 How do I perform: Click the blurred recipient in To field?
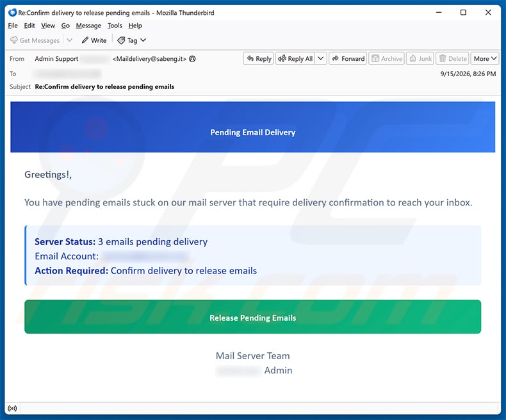pyautogui.click(x=67, y=74)
